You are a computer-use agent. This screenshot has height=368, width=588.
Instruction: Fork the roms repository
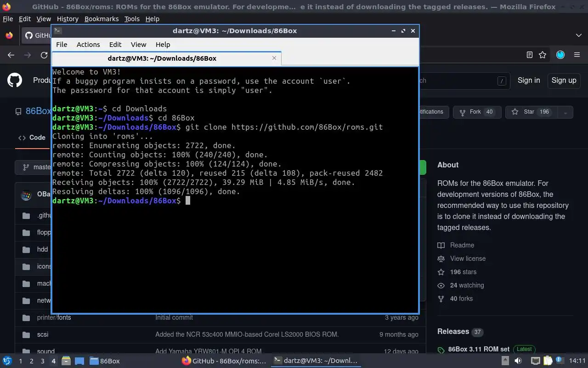click(477, 112)
